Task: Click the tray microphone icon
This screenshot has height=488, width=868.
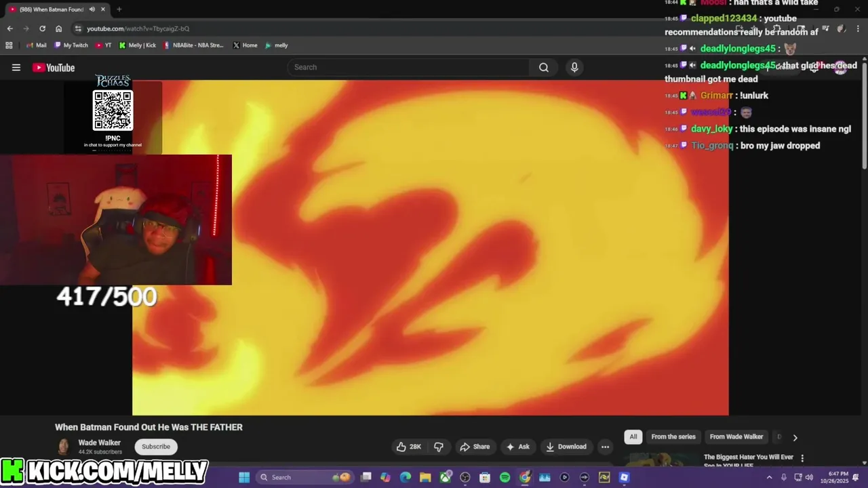Action: 784,477
